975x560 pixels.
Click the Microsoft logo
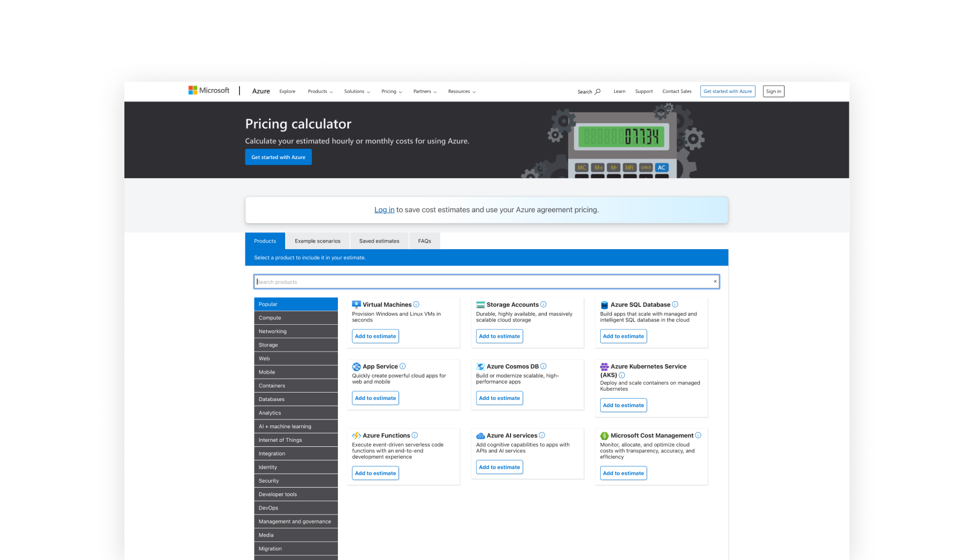pos(209,90)
